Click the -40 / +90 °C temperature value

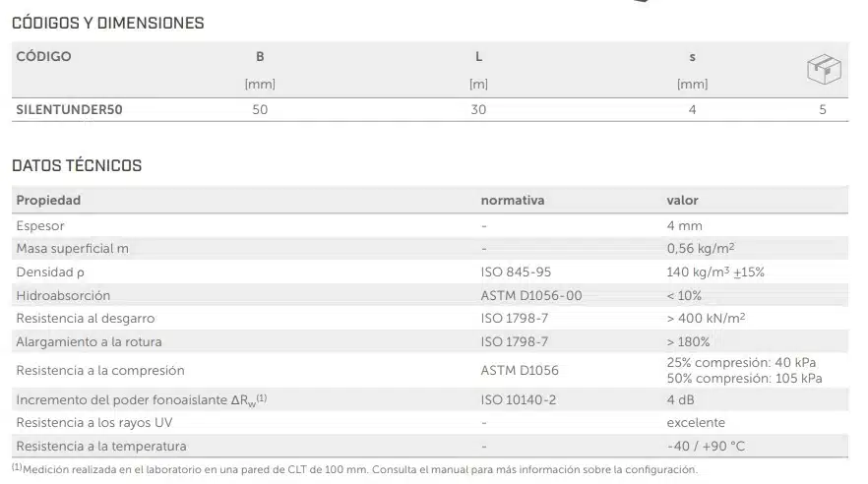point(706,446)
